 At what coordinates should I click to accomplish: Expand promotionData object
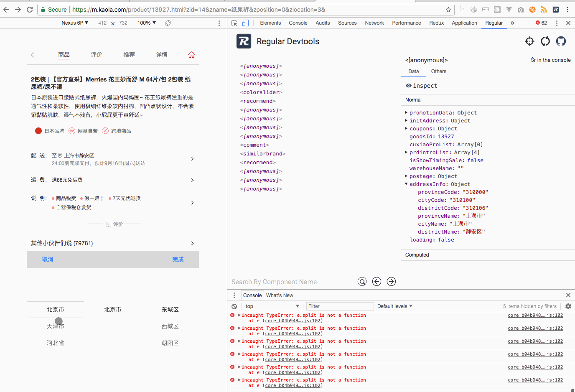(x=406, y=112)
